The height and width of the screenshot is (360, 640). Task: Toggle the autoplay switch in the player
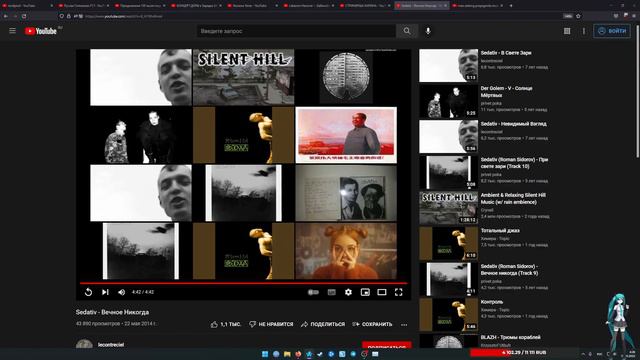coord(313,292)
